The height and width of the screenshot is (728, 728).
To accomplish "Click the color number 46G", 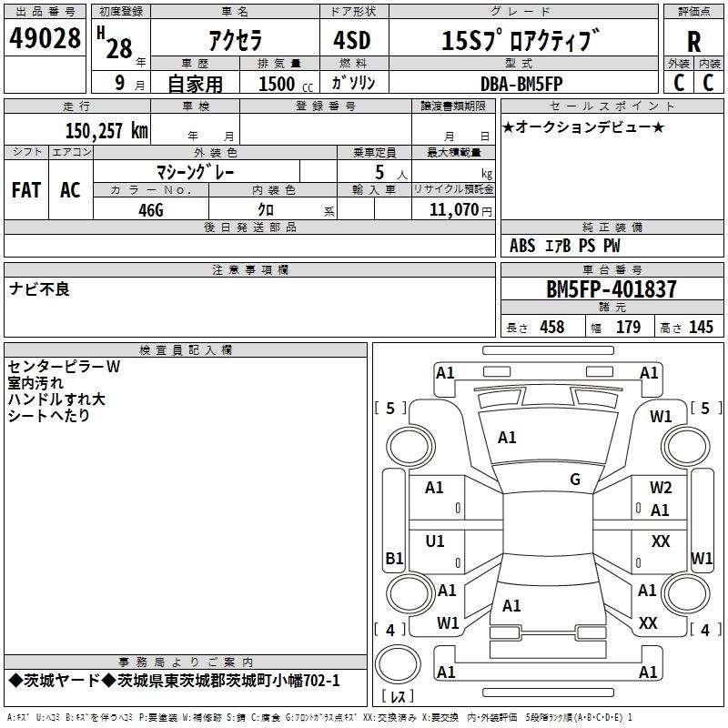I will [151, 210].
